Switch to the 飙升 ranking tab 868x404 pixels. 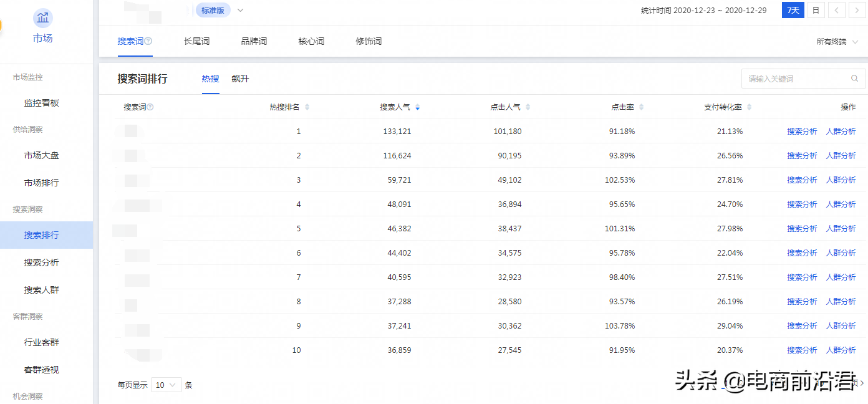click(240, 79)
